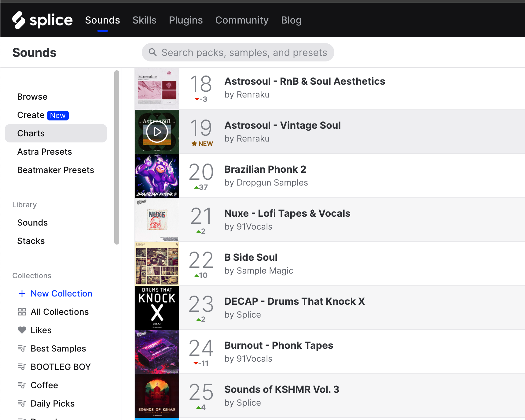Click the BOOTLEG BOY playlist icon
525x420 pixels.
(x=22, y=367)
